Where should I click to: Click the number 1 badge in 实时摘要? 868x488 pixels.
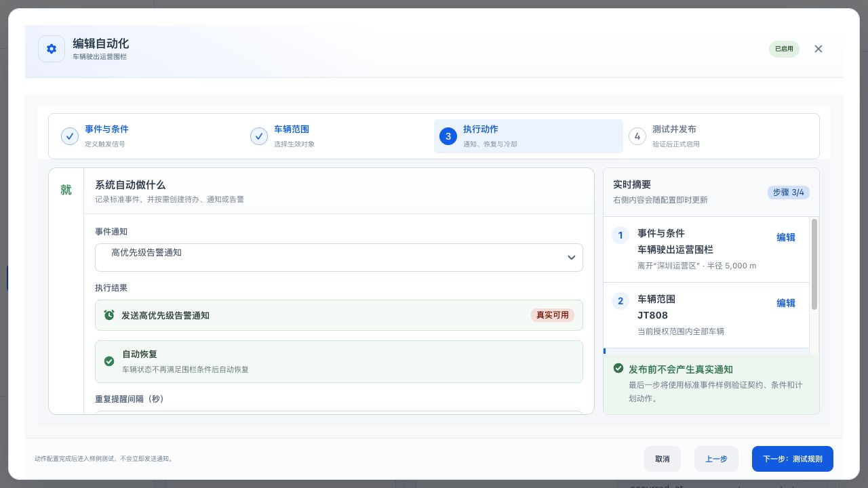pos(620,235)
